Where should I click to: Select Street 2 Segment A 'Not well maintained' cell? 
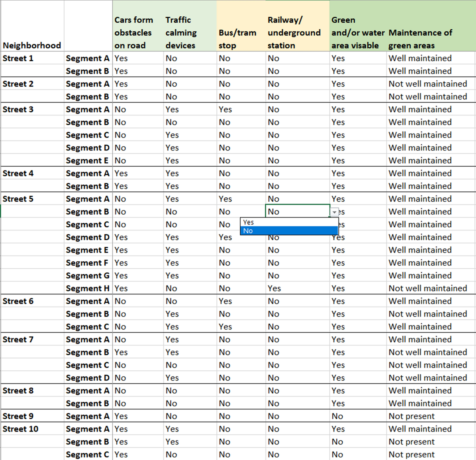[431, 84]
